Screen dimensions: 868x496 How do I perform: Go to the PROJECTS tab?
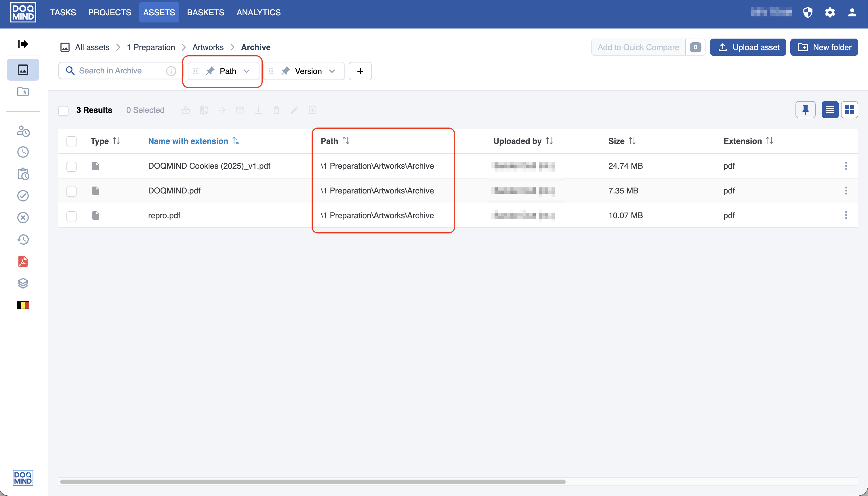tap(110, 13)
